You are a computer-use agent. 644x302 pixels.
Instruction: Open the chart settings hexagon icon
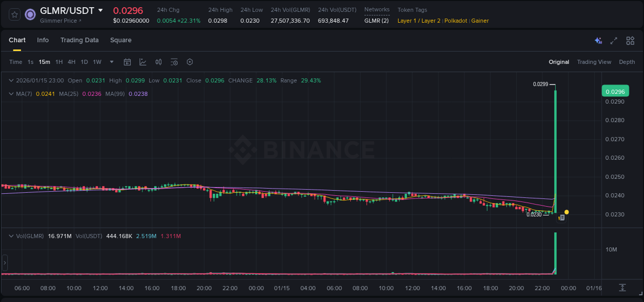[190, 62]
